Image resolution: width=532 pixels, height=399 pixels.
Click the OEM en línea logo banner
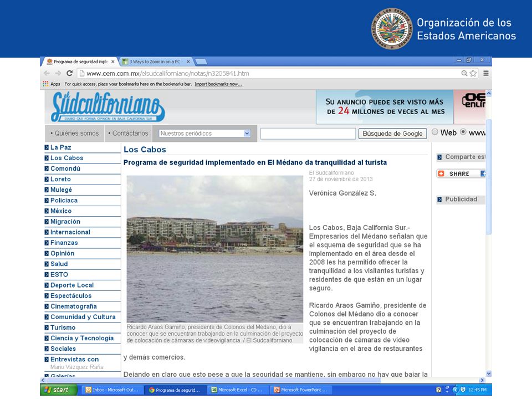[470, 107]
